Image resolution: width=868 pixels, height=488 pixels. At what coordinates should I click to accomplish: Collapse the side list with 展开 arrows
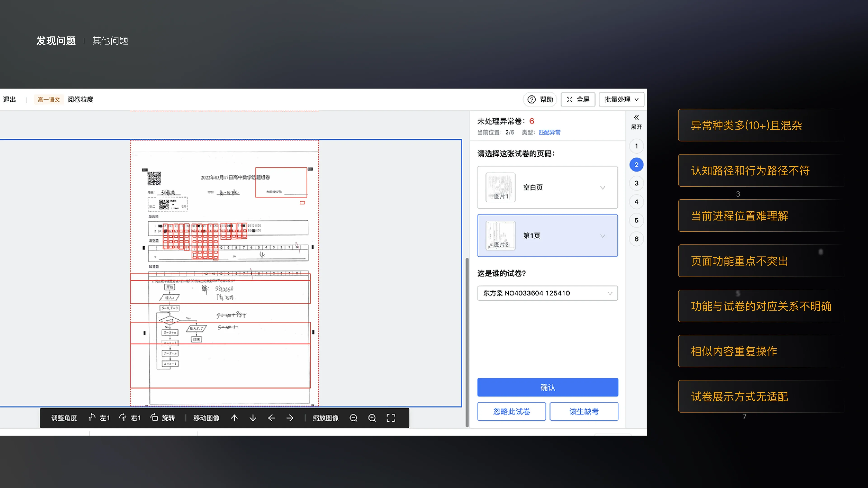point(636,122)
